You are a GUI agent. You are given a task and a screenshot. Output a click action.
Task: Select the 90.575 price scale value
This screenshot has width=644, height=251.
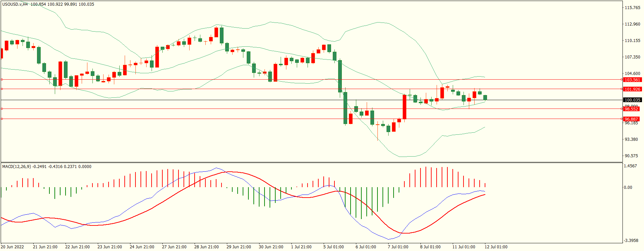[631, 156]
